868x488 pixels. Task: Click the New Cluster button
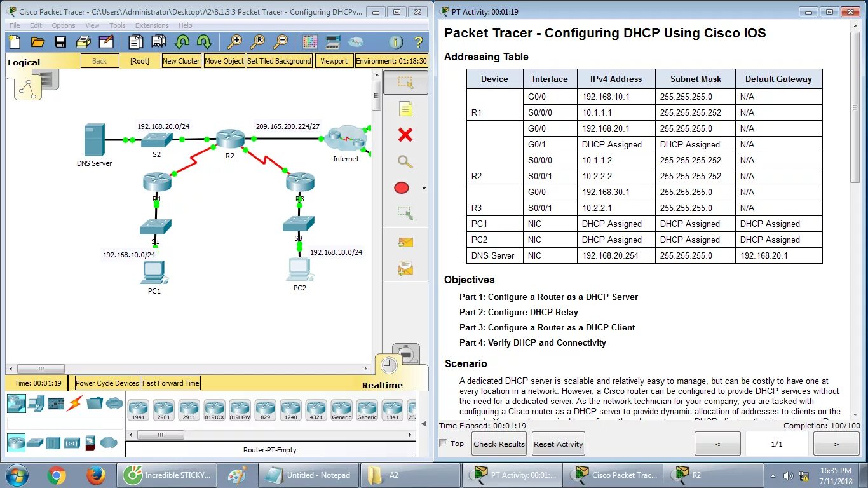point(181,61)
